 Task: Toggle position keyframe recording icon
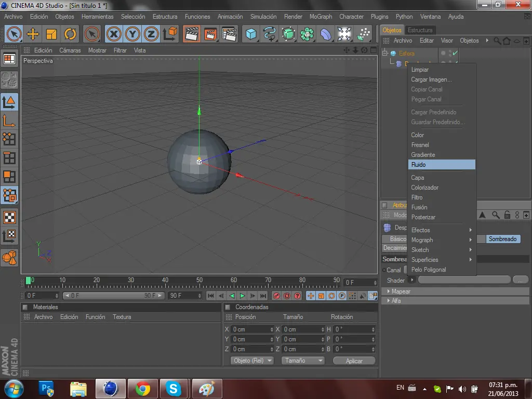tap(311, 296)
